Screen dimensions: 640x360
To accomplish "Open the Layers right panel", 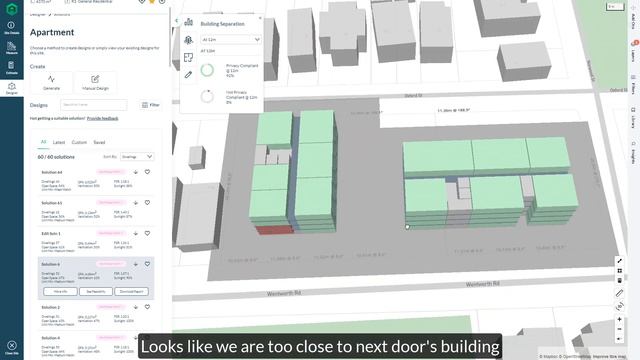I will click(633, 51).
